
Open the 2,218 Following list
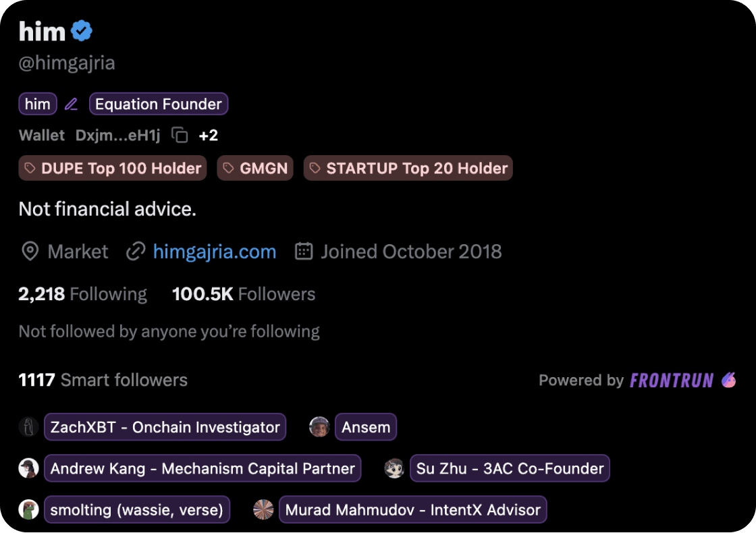tap(82, 294)
